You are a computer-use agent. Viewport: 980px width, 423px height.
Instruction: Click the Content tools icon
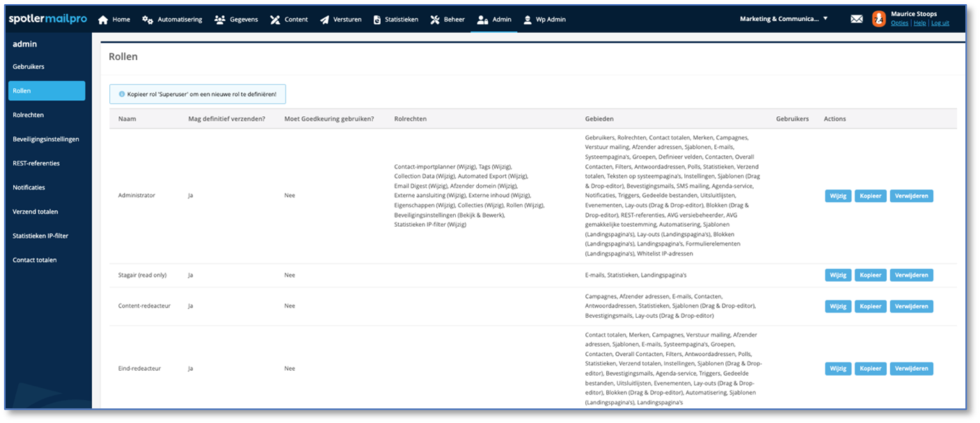(275, 19)
